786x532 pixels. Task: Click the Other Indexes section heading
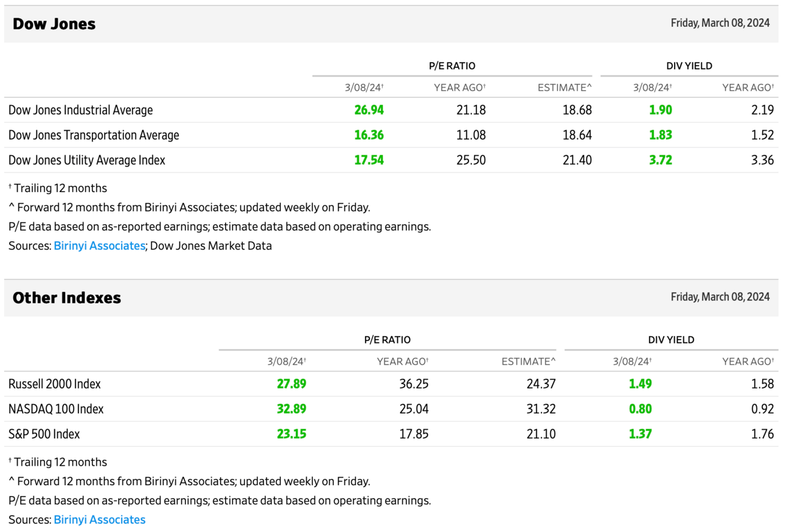pyautogui.click(x=67, y=298)
